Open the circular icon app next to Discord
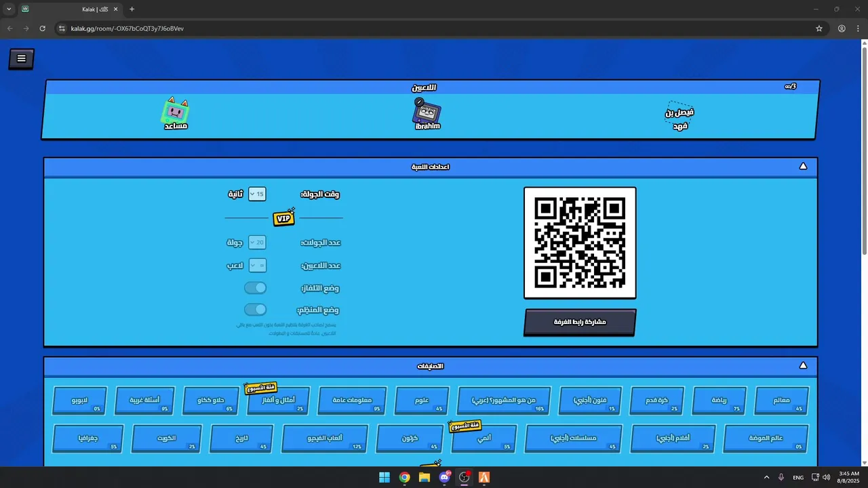The image size is (868, 488). click(465, 477)
